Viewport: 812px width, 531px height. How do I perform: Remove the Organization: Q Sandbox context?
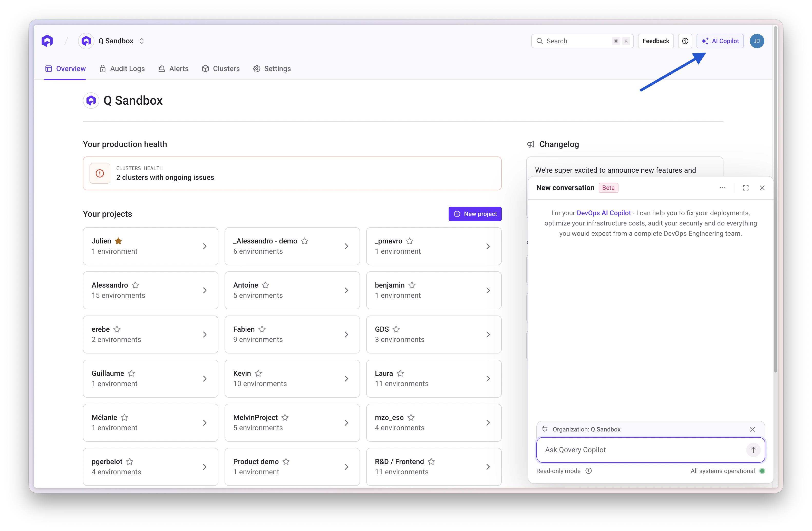pos(752,429)
